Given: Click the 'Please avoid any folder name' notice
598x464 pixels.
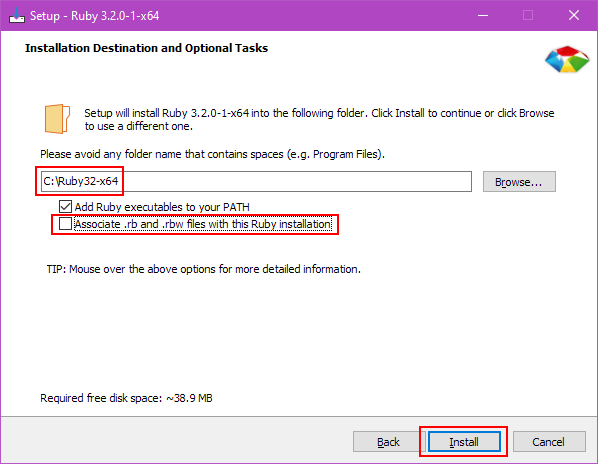Looking at the screenshot, I should pos(212,154).
